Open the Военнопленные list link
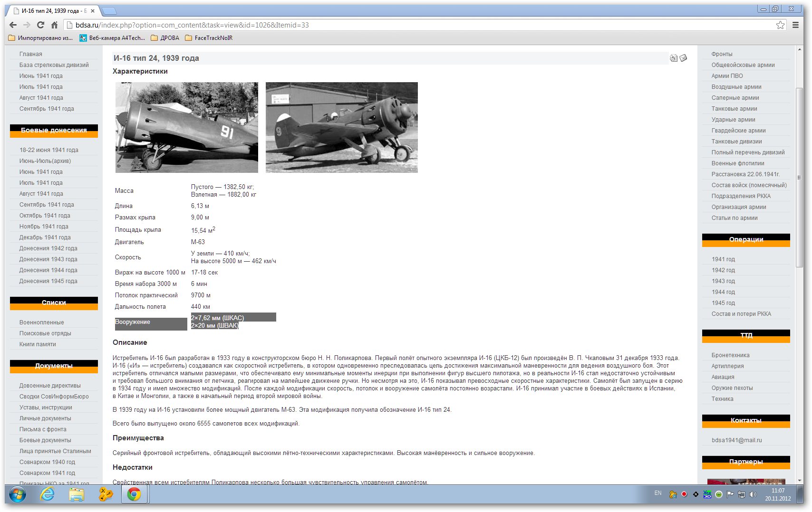 42,322
